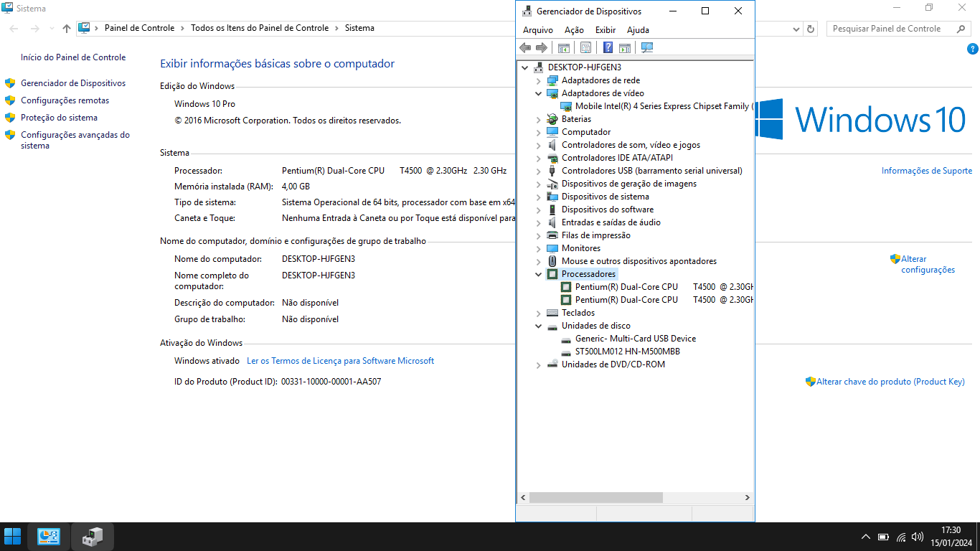Click Informações de Suporte link
Image resolution: width=980 pixels, height=551 pixels.
click(927, 171)
